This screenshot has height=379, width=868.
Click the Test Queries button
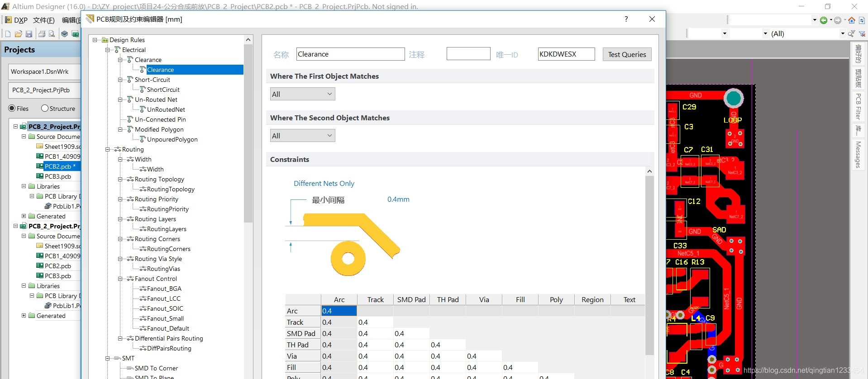pos(627,54)
